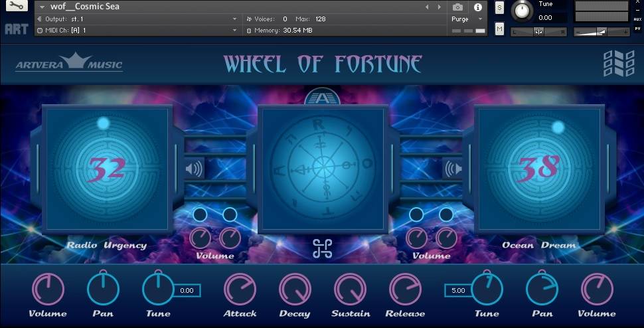
Task: Click the right speaker icon
Action: [x=451, y=169]
